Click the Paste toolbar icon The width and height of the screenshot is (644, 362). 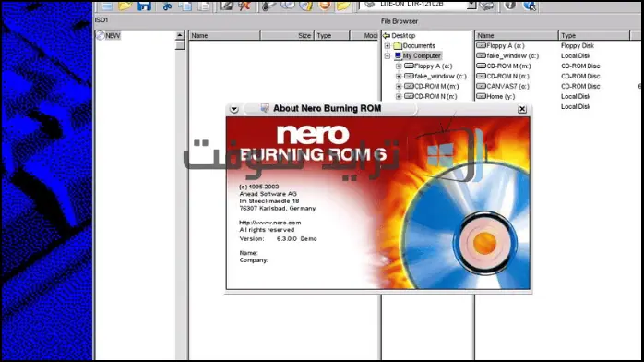click(204, 6)
